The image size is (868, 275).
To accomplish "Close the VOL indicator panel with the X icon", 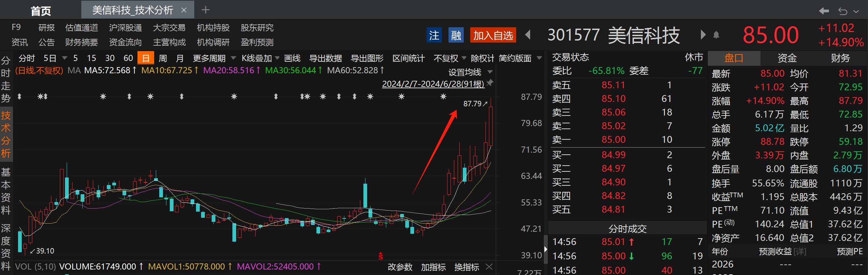I will point(489,266).
